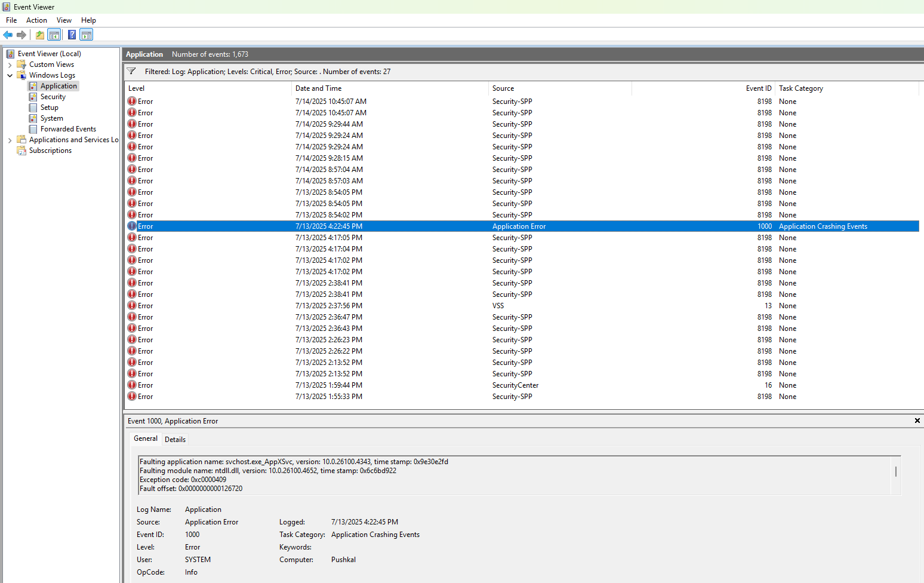Switch to the Details tab
This screenshot has width=924, height=583.
[x=175, y=440]
